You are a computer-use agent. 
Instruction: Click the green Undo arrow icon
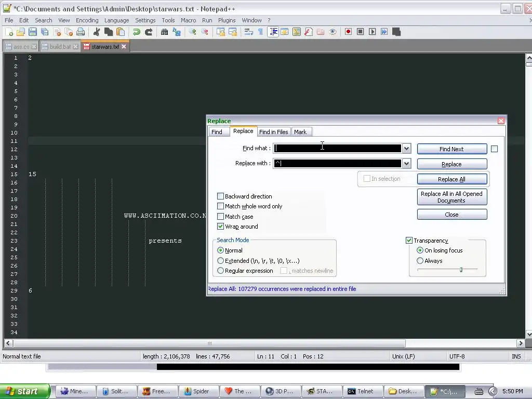click(137, 32)
